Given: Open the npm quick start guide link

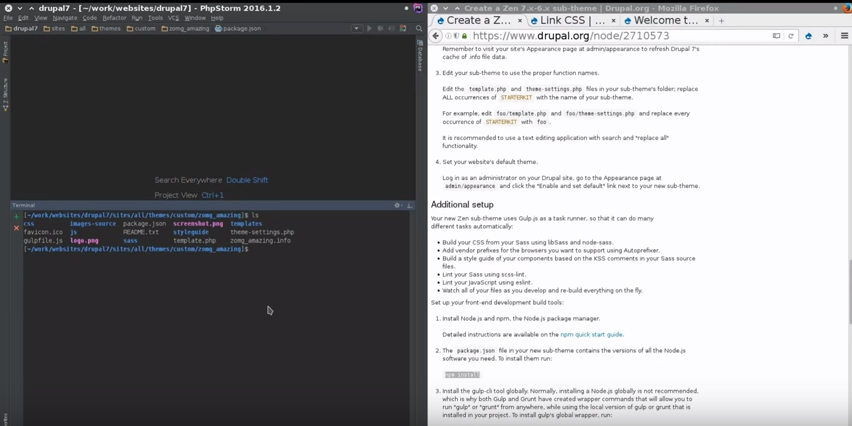Looking at the screenshot, I should [592, 335].
